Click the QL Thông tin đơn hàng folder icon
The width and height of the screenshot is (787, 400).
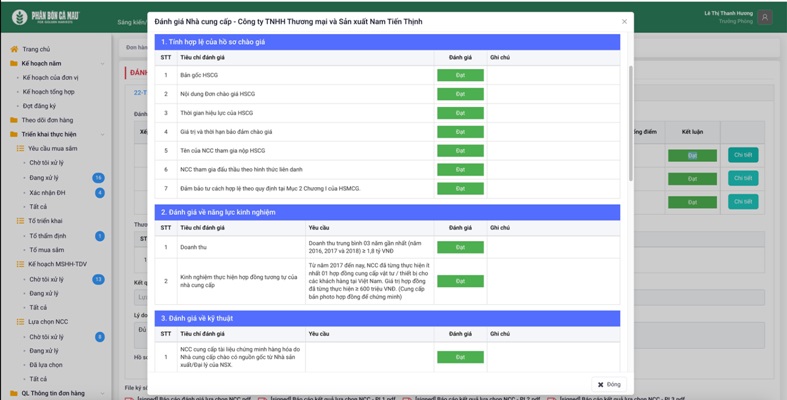(x=14, y=393)
